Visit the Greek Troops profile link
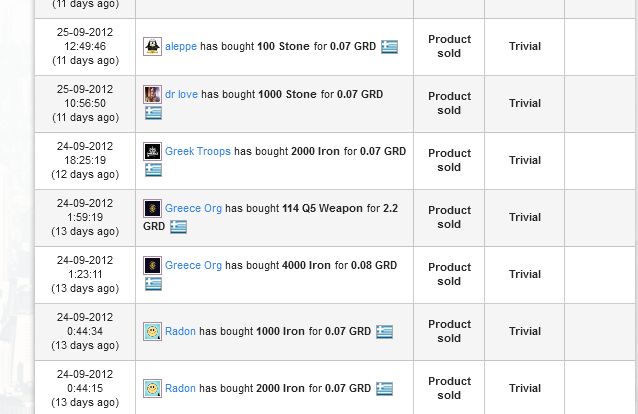The width and height of the screenshot is (638, 414). click(x=198, y=151)
